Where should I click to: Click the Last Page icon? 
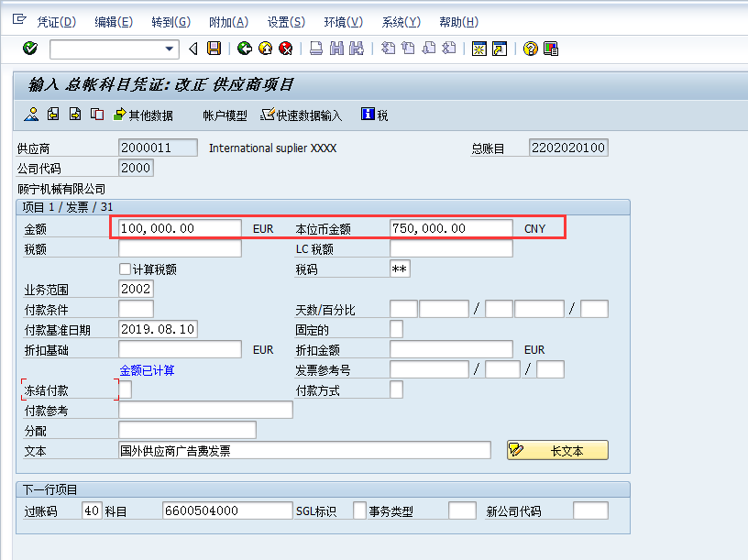pyautogui.click(x=449, y=49)
